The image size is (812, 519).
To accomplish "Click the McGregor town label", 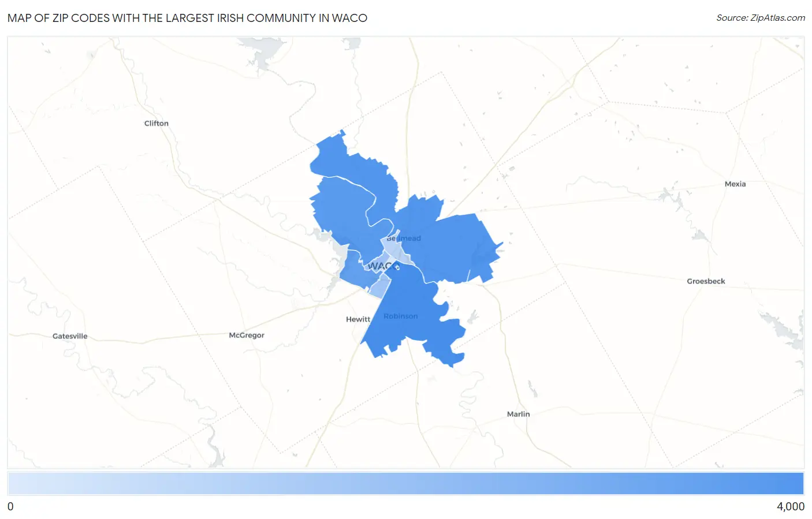I will click(x=247, y=335).
